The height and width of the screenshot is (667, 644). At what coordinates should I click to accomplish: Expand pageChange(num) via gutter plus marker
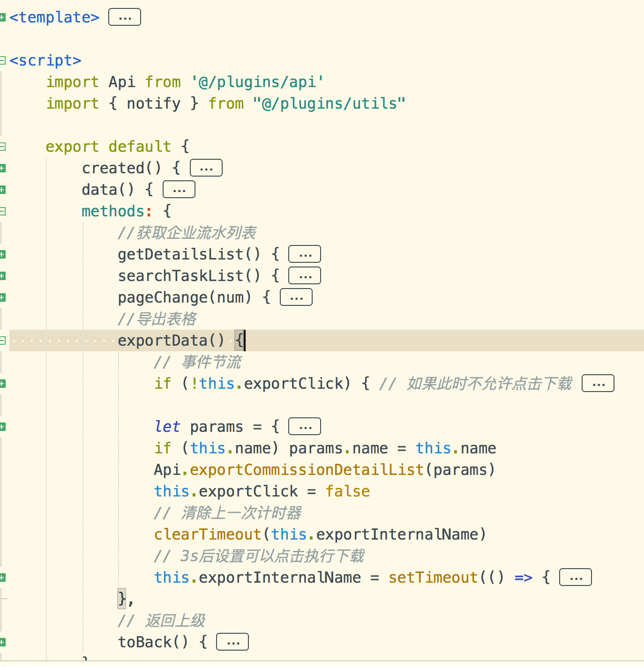2,297
